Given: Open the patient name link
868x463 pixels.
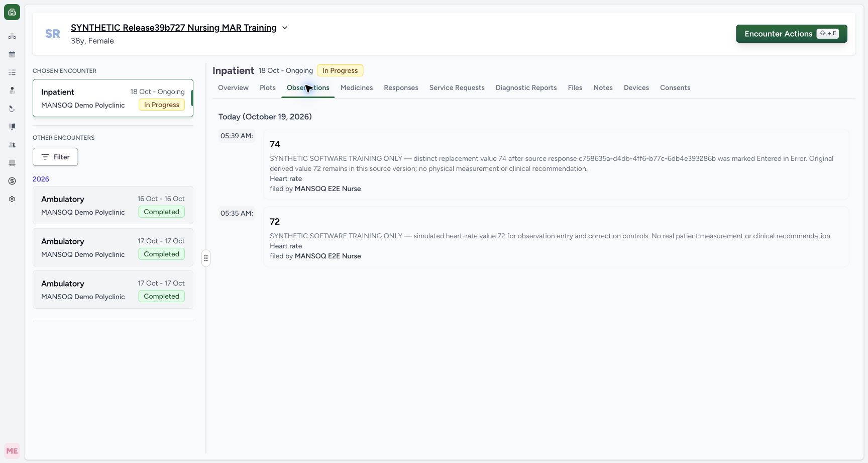Looking at the screenshot, I should click(173, 28).
